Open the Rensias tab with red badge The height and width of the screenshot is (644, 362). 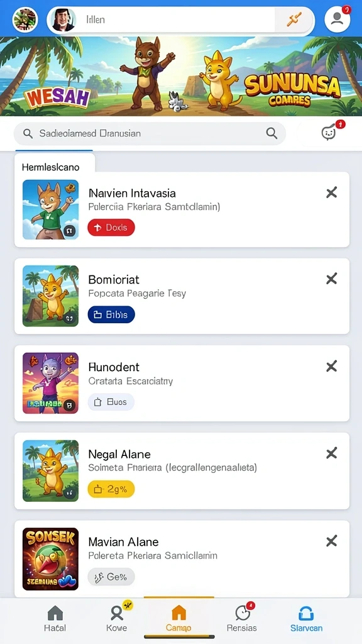pyautogui.click(x=242, y=619)
